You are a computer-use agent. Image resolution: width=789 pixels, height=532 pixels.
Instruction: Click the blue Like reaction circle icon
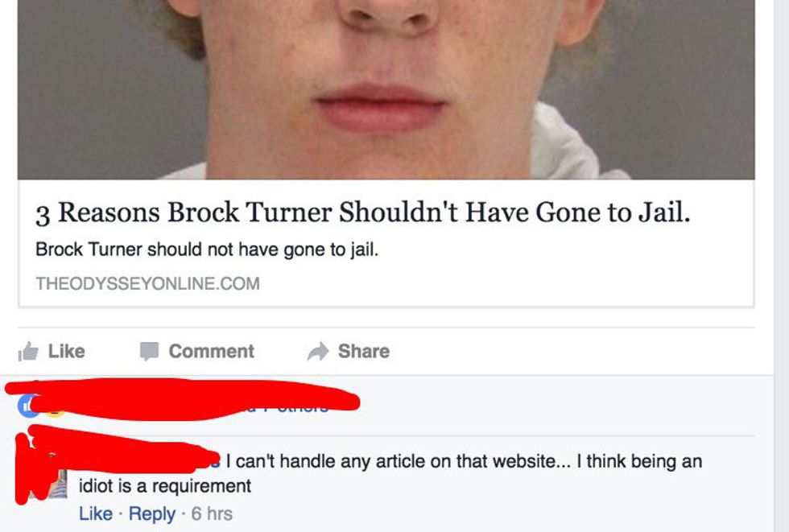[x=25, y=406]
